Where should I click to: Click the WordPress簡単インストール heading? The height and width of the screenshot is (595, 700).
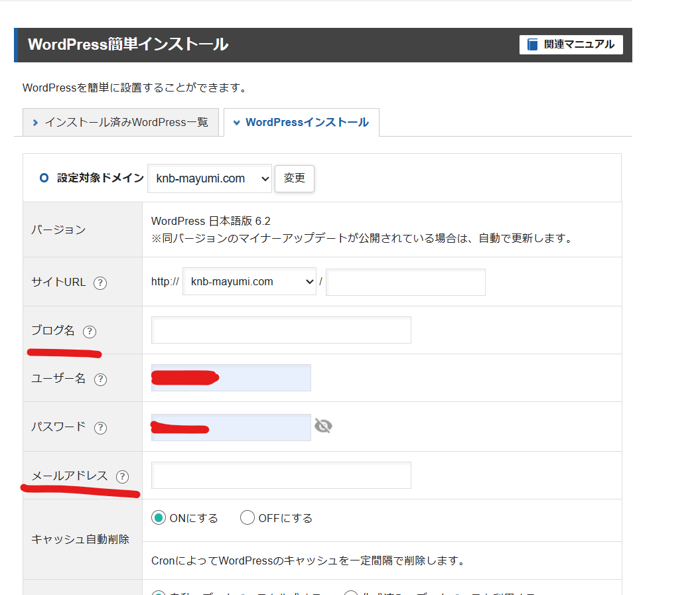[128, 44]
